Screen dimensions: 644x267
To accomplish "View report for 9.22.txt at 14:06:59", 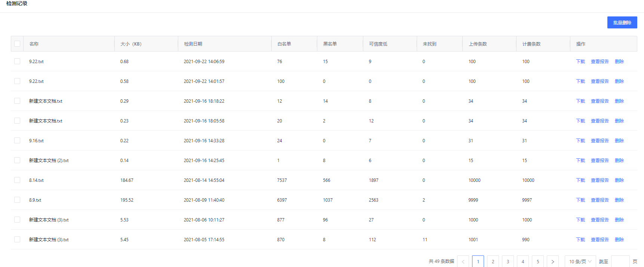I will (600, 62).
